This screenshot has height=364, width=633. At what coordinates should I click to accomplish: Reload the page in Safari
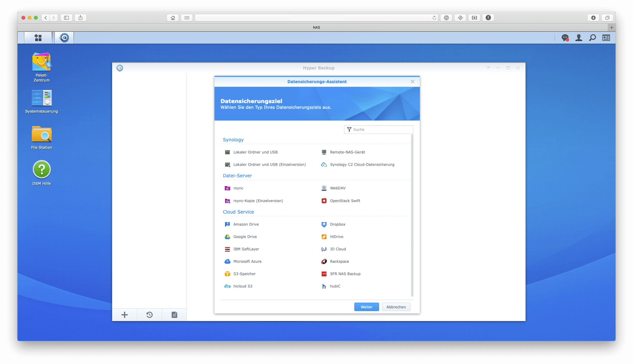click(x=434, y=18)
